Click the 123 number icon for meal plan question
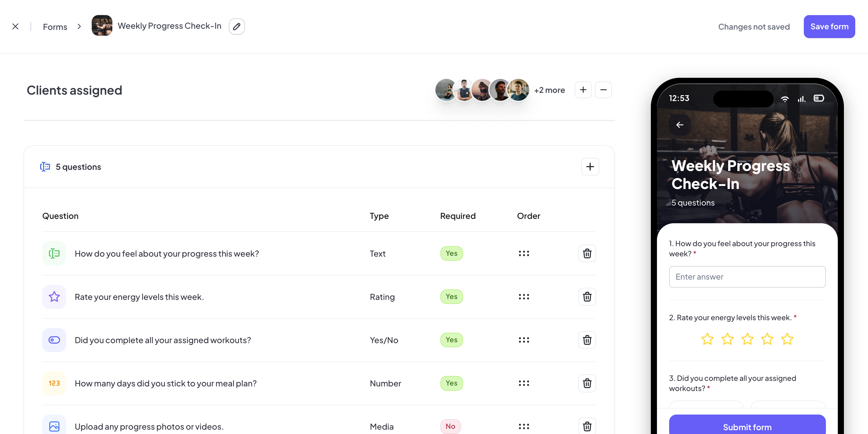Viewport: 868px width, 434px height. (54, 383)
